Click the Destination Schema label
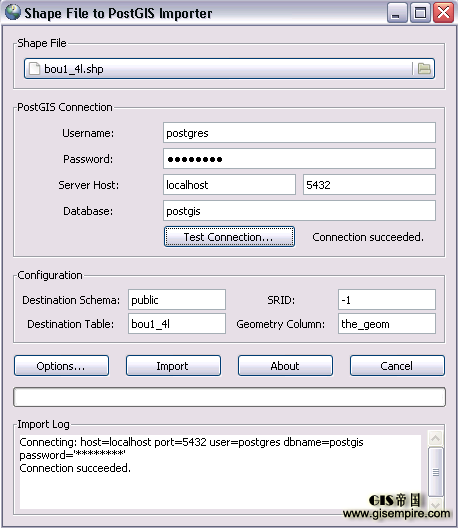Image resolution: width=458 pixels, height=528 pixels. point(71,300)
